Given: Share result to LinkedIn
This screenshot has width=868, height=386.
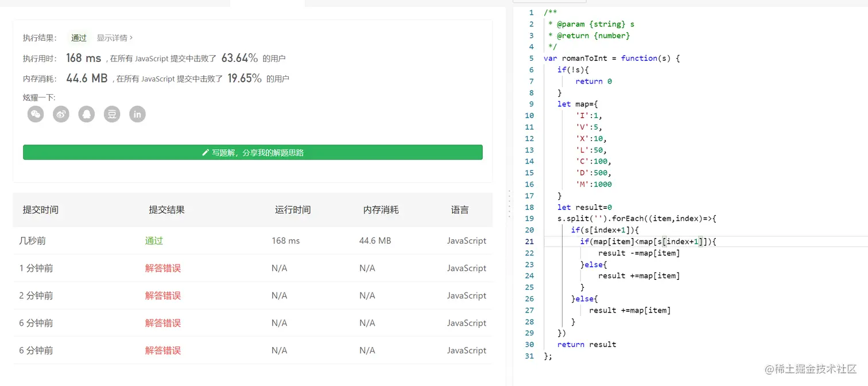Looking at the screenshot, I should (137, 114).
